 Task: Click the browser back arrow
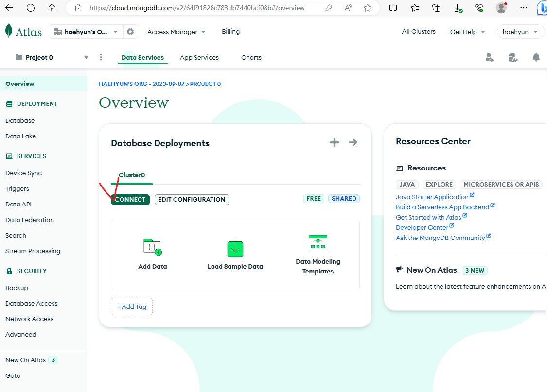[x=9, y=8]
